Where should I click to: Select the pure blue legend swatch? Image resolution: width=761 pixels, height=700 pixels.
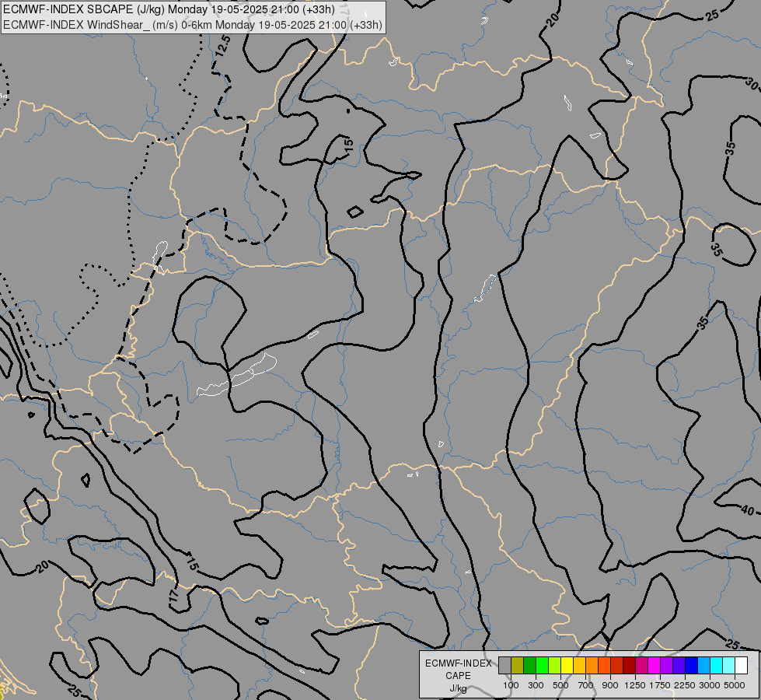pos(692,666)
